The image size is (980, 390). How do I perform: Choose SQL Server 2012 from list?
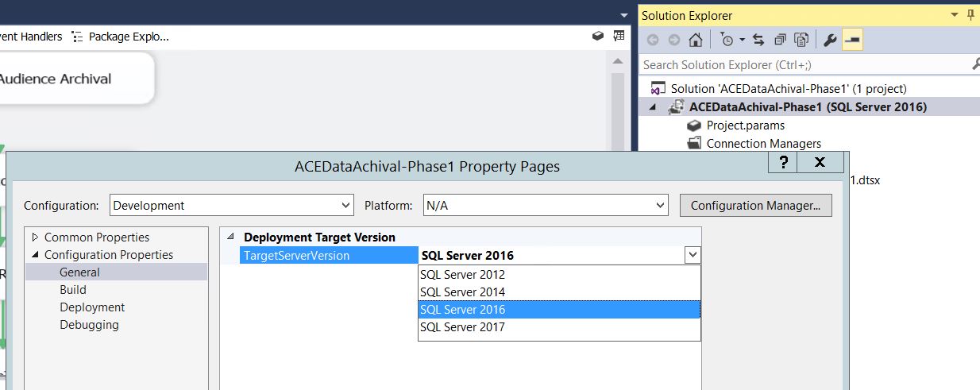(559, 275)
